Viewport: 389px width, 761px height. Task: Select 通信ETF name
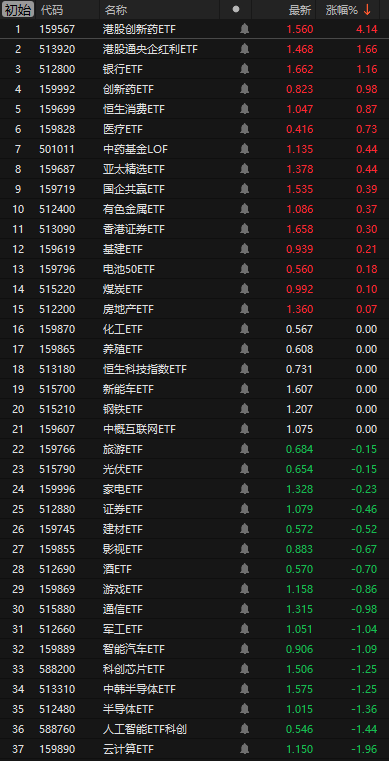point(124,609)
